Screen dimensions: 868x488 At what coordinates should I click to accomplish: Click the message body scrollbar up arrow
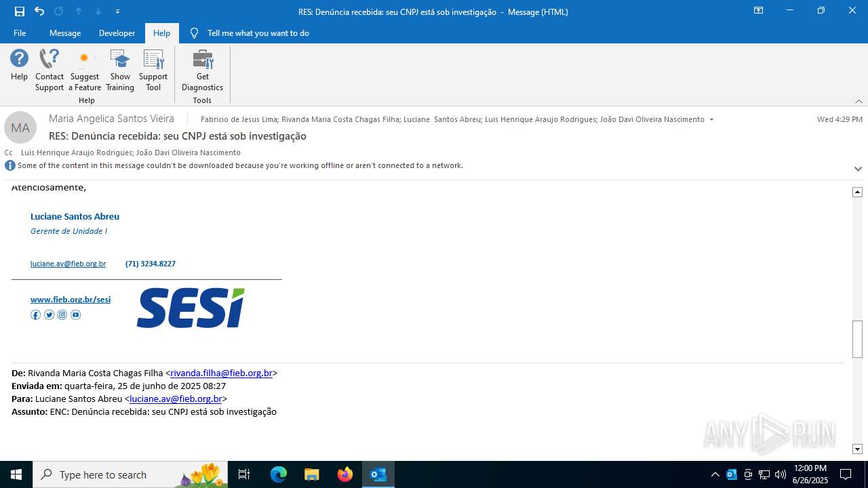point(857,192)
